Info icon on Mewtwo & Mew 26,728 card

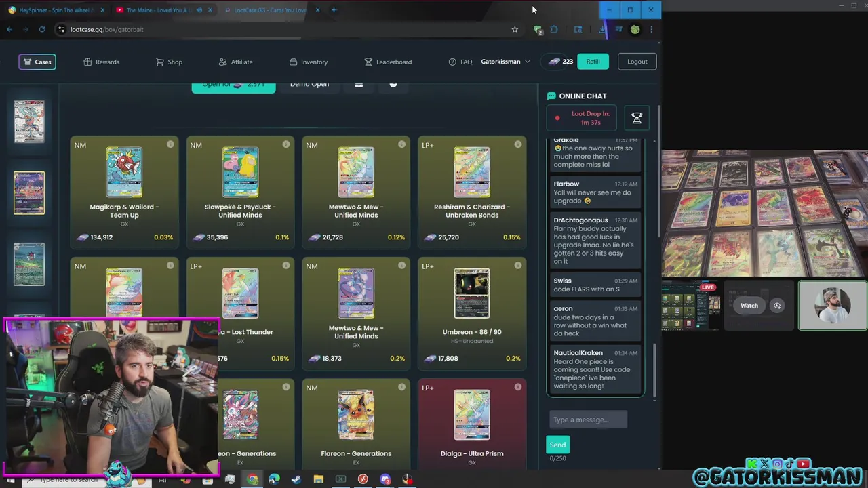tap(402, 144)
